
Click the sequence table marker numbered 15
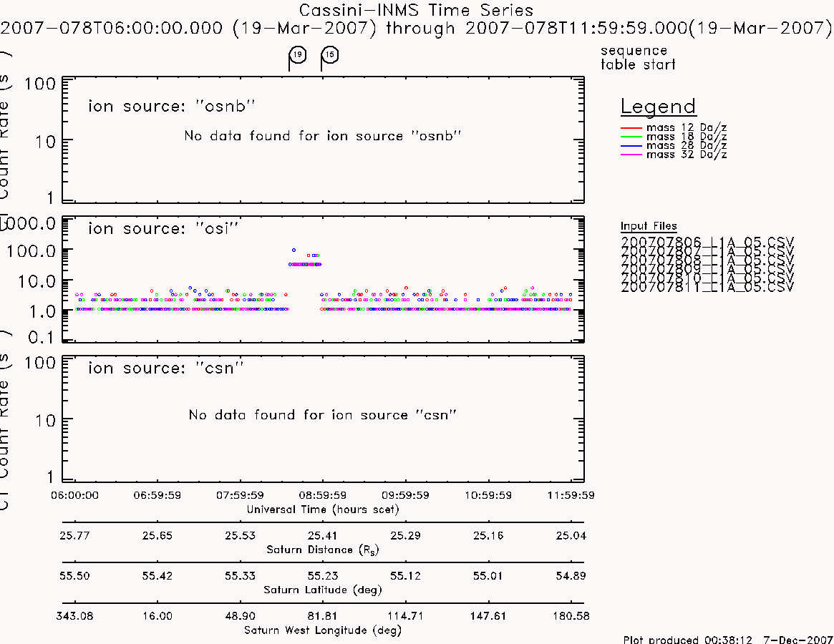330,55
